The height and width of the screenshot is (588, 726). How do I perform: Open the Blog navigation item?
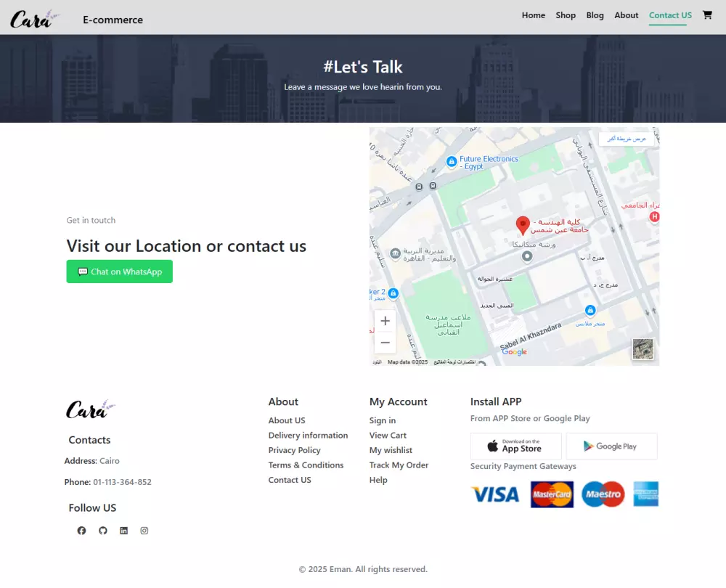tap(595, 15)
